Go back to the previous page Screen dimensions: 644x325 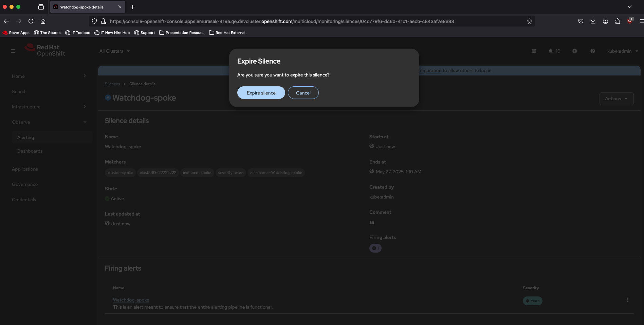[6, 21]
